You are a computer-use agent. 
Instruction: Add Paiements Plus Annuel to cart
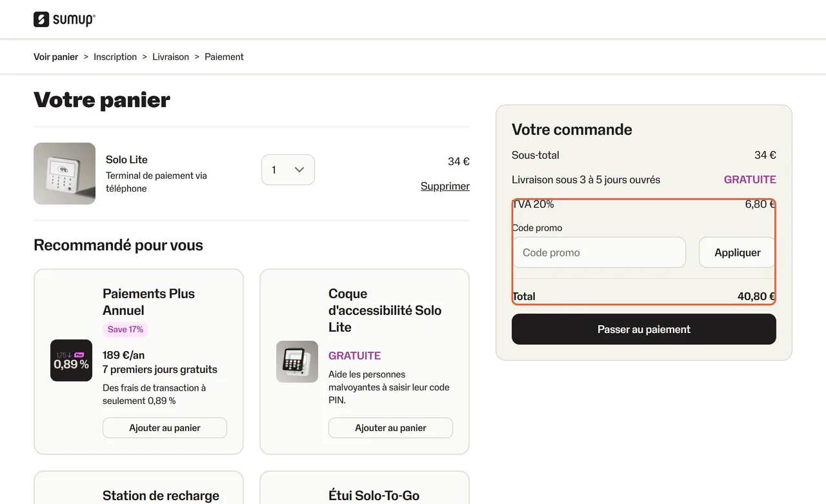pos(165,428)
